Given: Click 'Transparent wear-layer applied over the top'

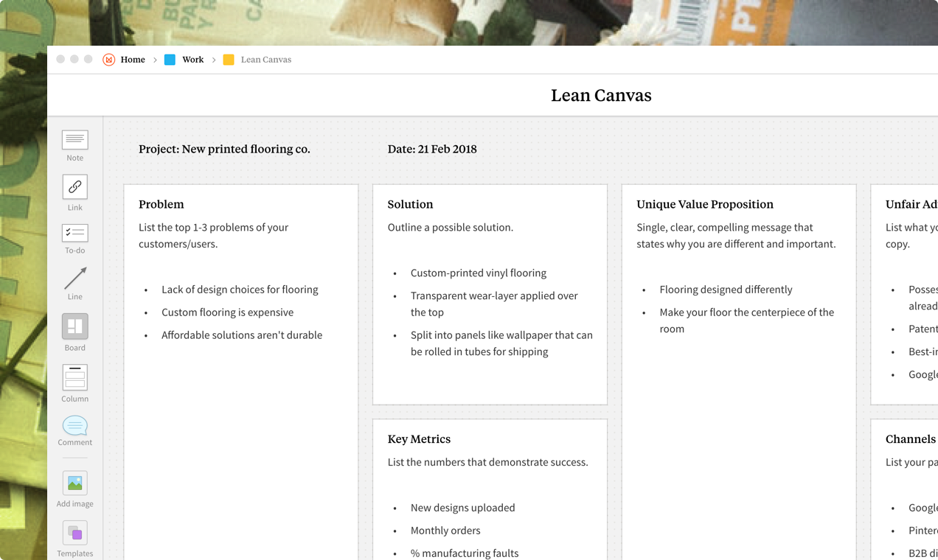Looking at the screenshot, I should pos(494,304).
